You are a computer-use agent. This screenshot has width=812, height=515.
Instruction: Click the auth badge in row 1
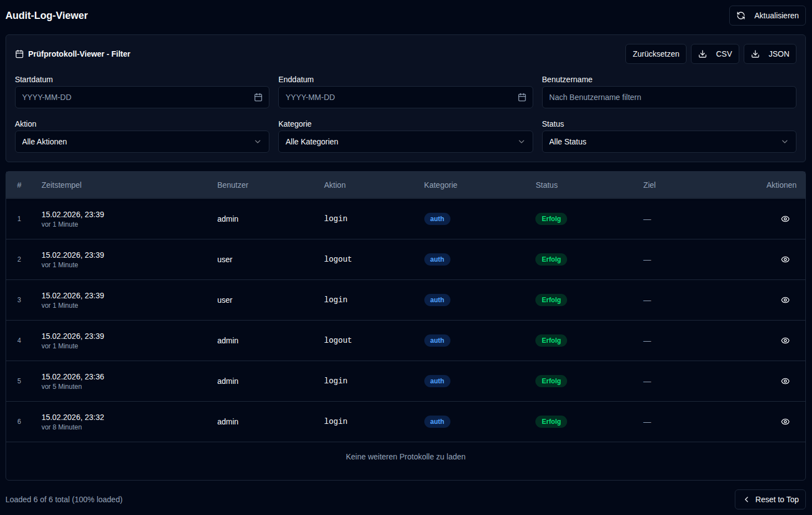437,219
